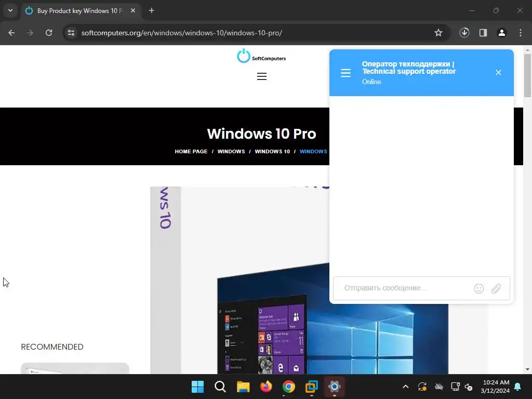Reload the current page
This screenshot has width=532, height=399.
pos(49,33)
